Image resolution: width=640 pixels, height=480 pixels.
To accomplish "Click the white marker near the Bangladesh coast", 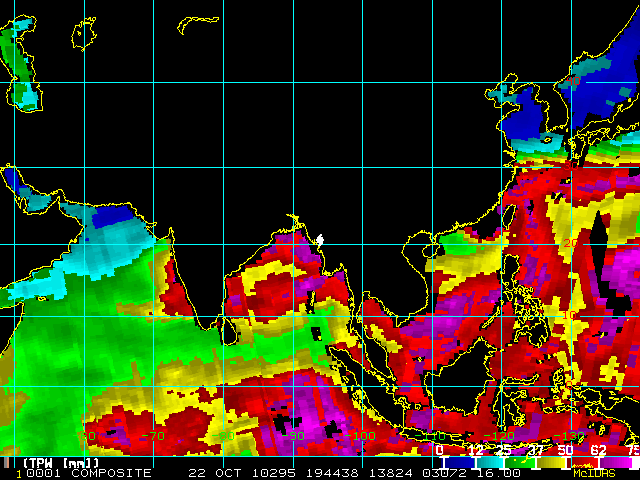I will pyautogui.click(x=320, y=240).
